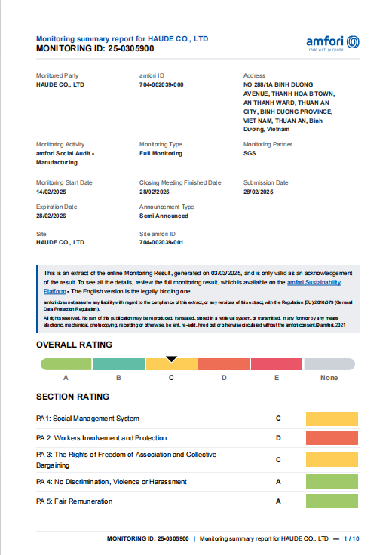
Task: Select Expiration Date 28/02/2026
Action: point(51,216)
